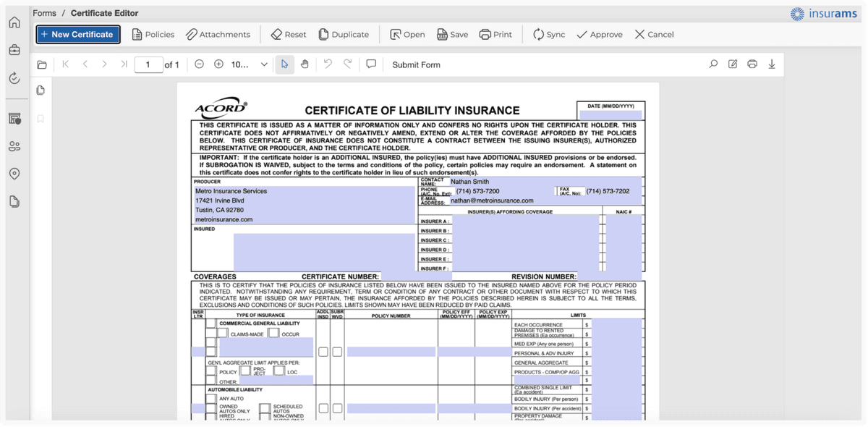Check the PROJECT aggregate limit checkbox
This screenshot has width=868, height=427.
(245, 371)
